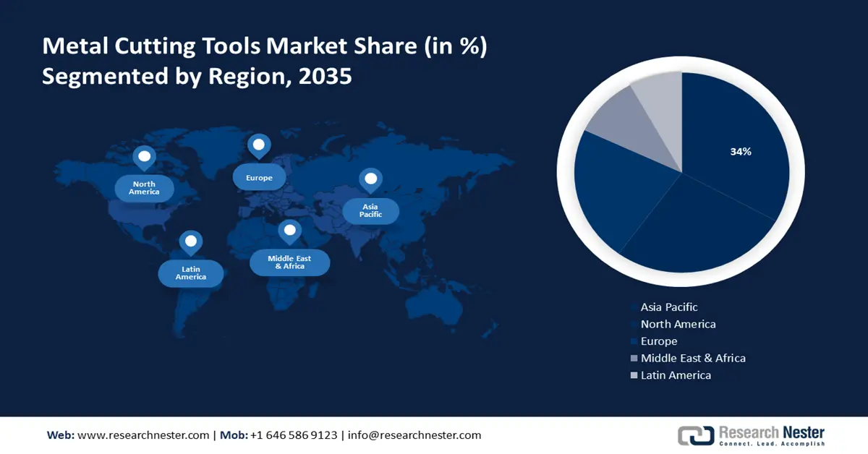Click the Latin America legend color swatch

click(634, 375)
